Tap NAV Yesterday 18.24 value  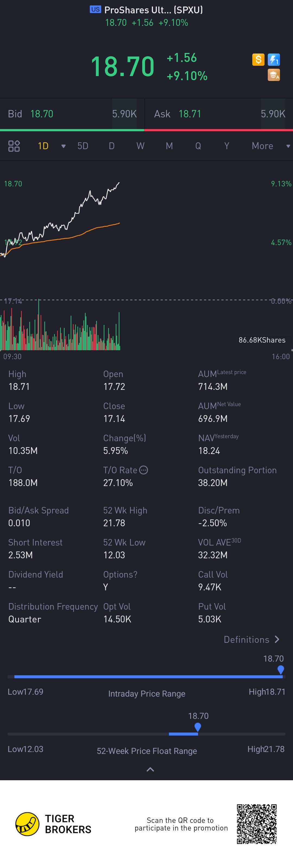209,450
